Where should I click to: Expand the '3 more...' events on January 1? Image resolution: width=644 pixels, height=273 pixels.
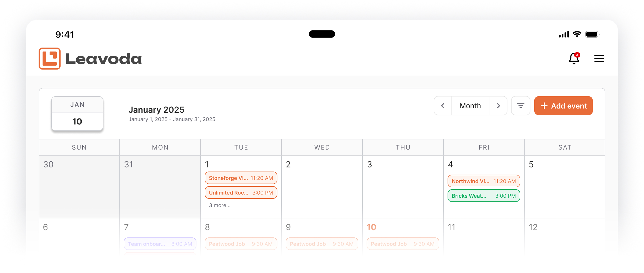220,205
